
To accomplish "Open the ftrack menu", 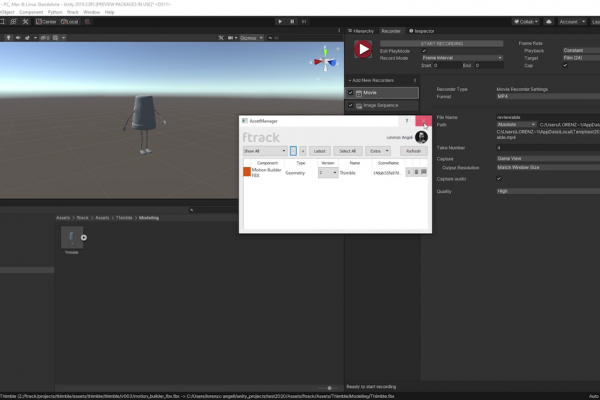I will tap(73, 12).
